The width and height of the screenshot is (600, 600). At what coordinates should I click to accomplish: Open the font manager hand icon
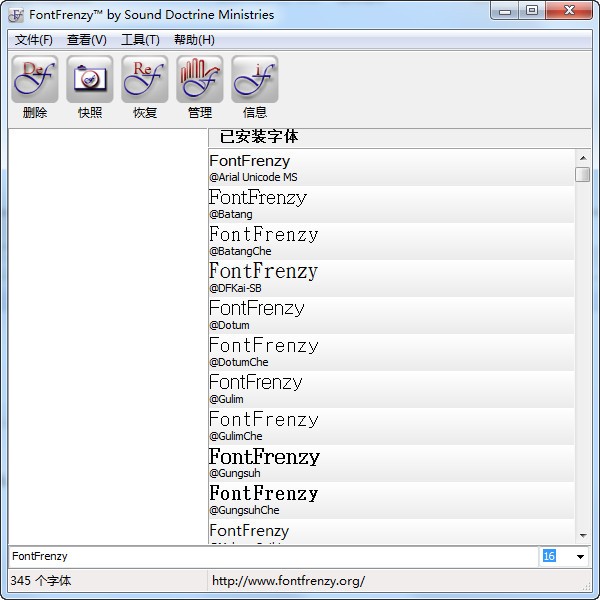(200, 79)
